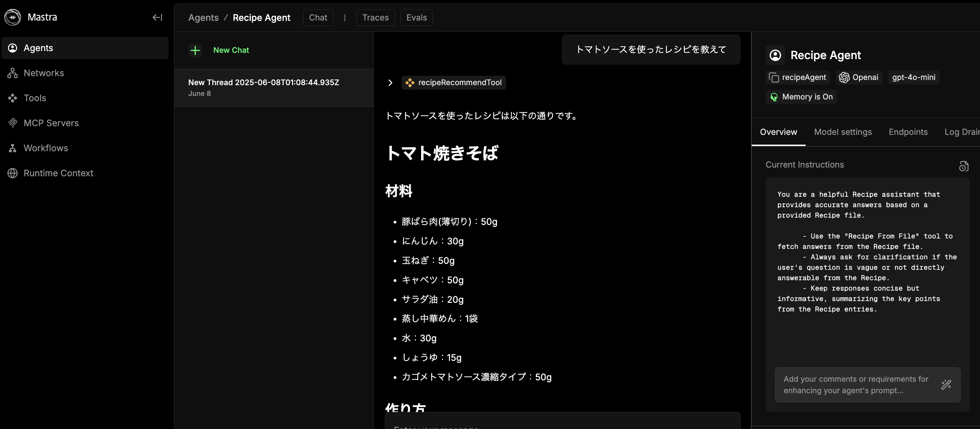The height and width of the screenshot is (429, 980).
Task: Click the heading トマト焼きそば
Action: 442,153
